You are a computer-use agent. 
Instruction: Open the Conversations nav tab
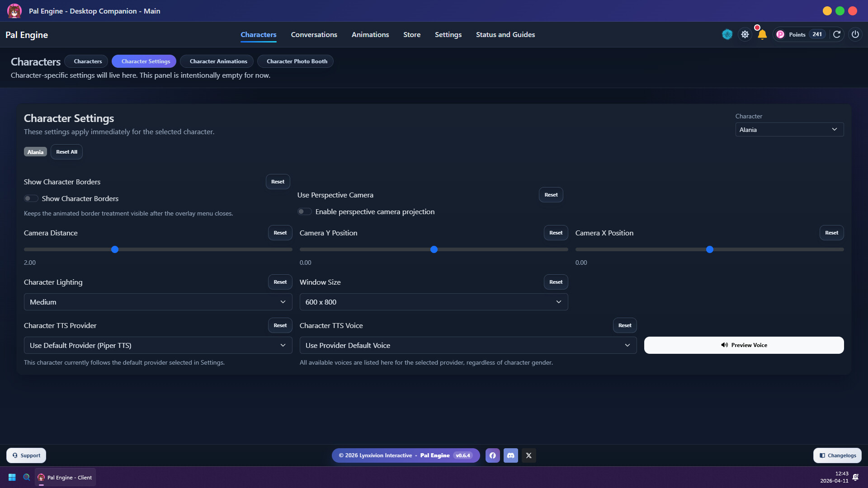pyautogui.click(x=314, y=34)
